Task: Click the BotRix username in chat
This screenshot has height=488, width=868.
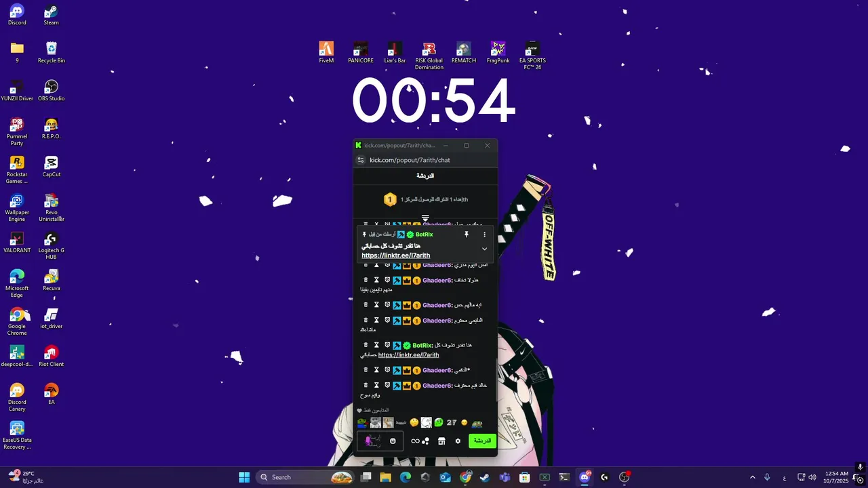Action: click(422, 345)
